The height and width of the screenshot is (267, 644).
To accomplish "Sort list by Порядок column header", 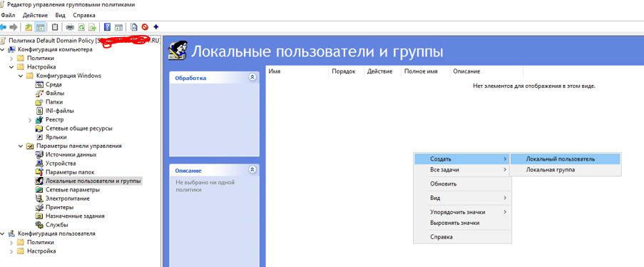I will tap(347, 71).
